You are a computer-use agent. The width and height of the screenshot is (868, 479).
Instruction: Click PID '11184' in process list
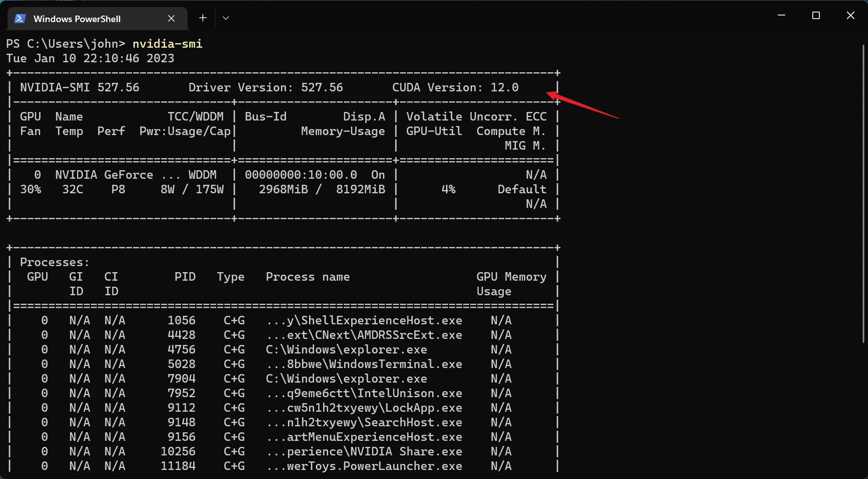pos(178,466)
